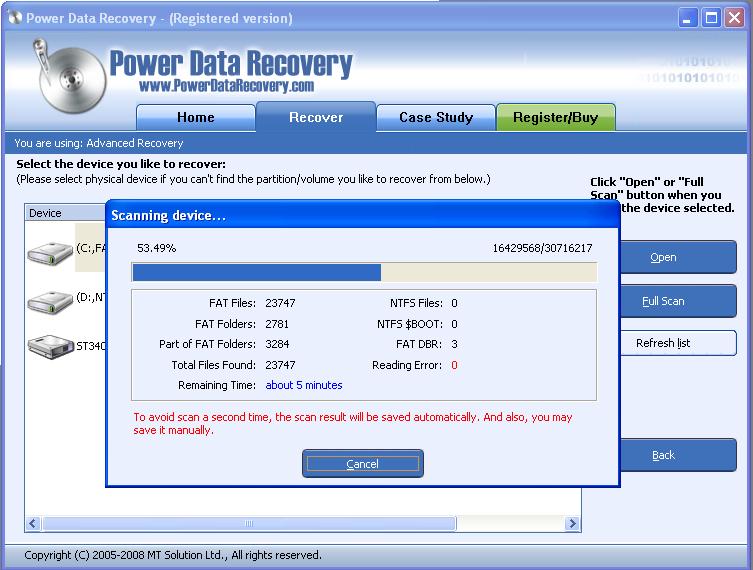
Task: Click the 'FAT DBR:' value 3
Action: tap(454, 344)
